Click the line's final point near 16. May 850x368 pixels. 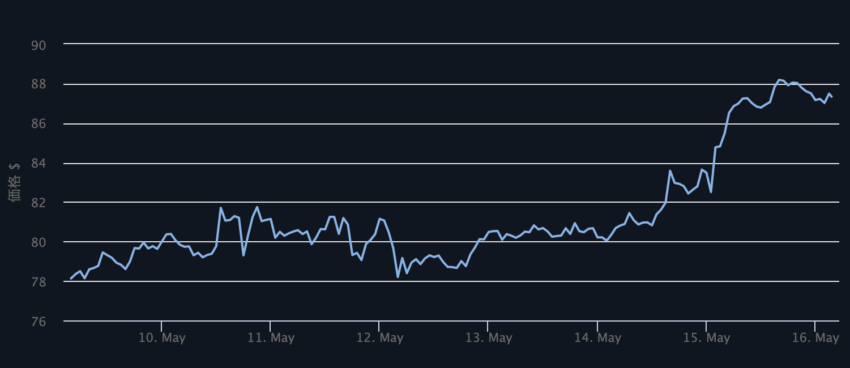coord(832,97)
